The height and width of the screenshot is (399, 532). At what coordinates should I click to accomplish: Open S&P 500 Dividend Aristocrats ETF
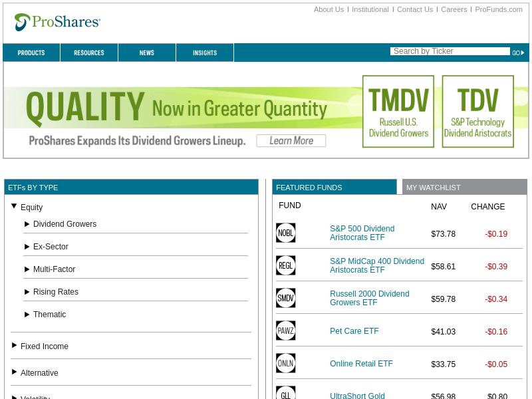pos(362,233)
